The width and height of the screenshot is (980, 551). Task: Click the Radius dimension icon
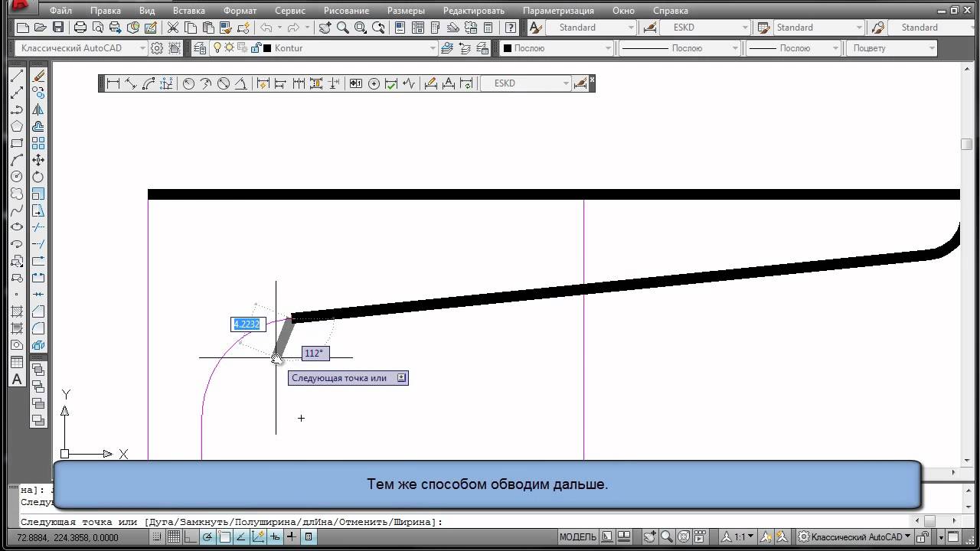click(x=188, y=83)
